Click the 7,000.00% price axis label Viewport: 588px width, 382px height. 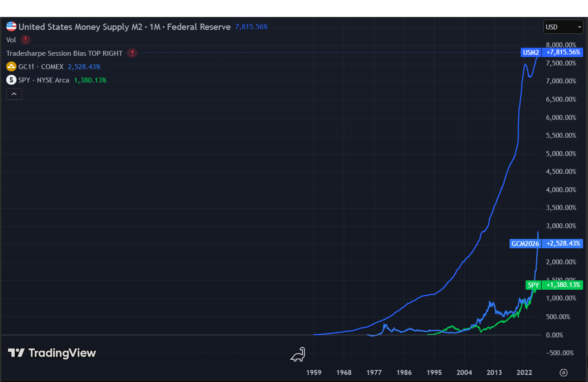pyautogui.click(x=561, y=81)
